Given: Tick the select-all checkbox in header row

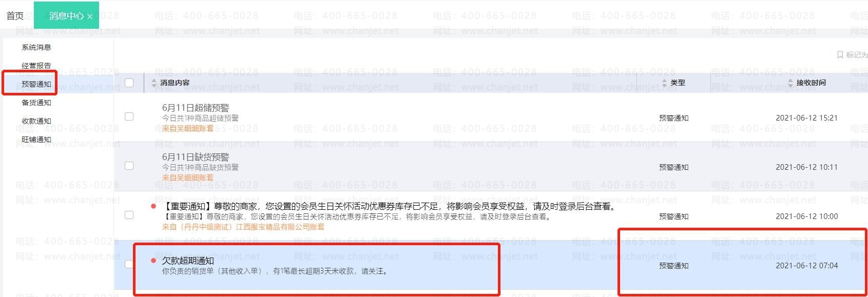Looking at the screenshot, I should (x=129, y=83).
